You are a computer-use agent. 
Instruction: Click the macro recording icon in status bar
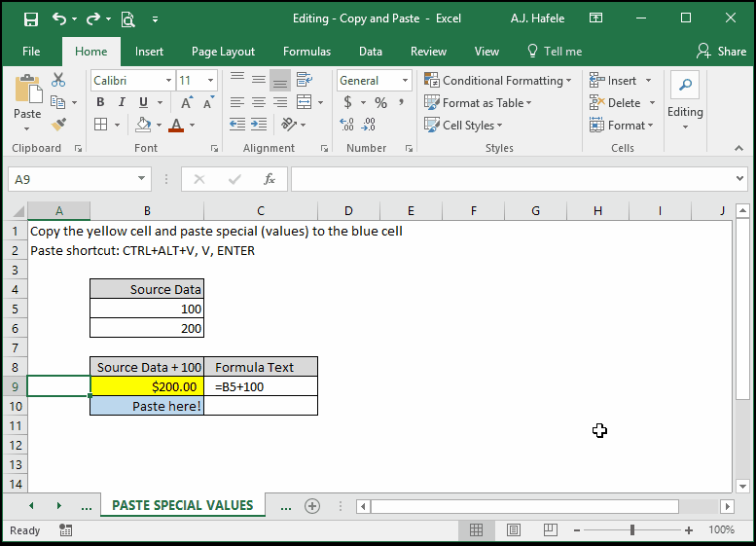(66, 530)
